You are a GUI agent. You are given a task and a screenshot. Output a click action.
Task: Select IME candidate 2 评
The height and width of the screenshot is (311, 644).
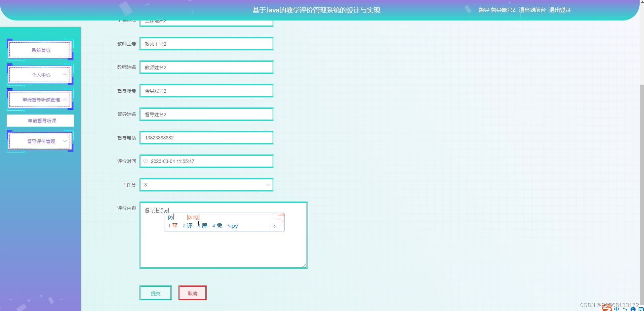(188, 226)
